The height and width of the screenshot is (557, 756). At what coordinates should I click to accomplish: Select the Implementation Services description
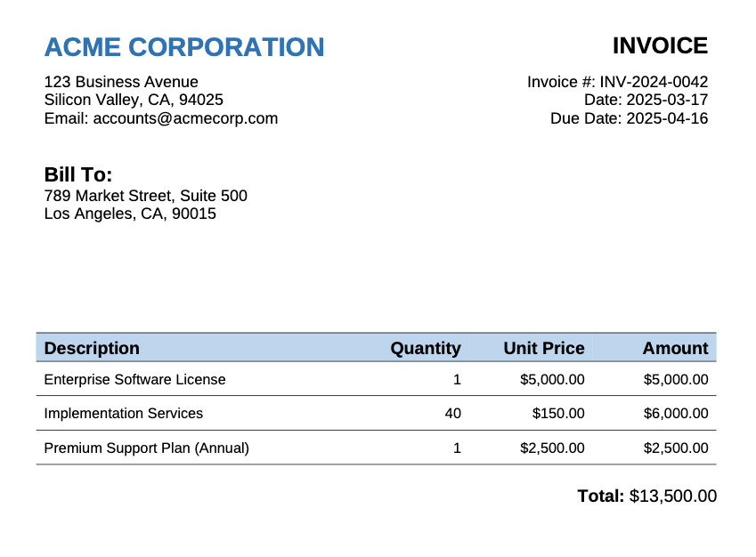click(x=123, y=414)
